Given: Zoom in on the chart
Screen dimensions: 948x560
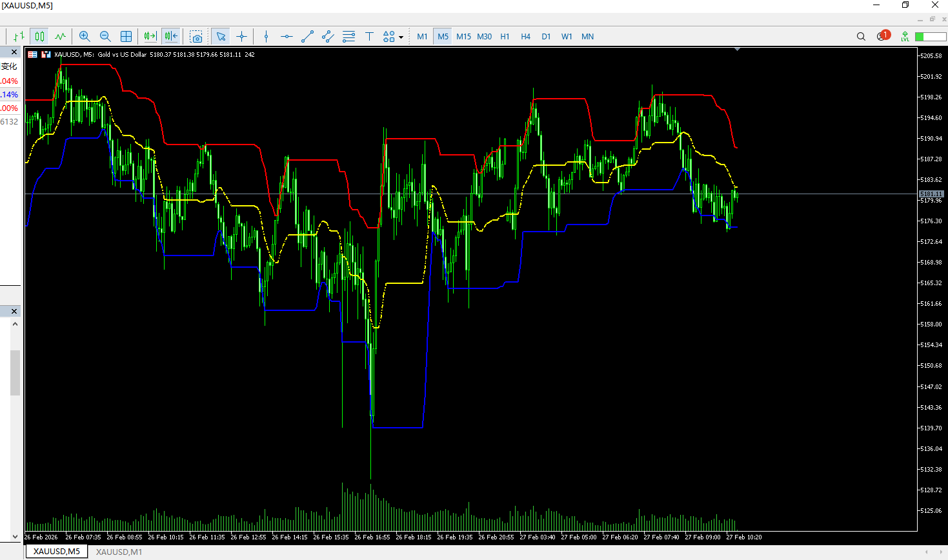Looking at the screenshot, I should click(85, 37).
